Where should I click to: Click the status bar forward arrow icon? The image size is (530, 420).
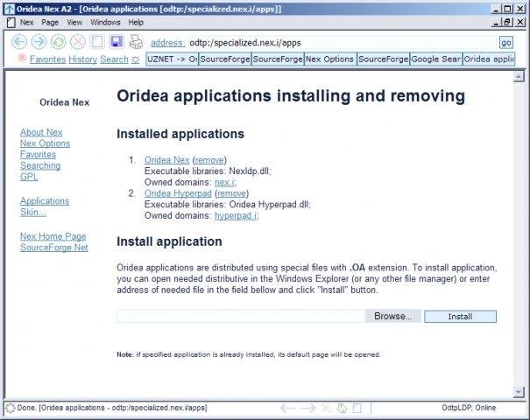(x=308, y=408)
